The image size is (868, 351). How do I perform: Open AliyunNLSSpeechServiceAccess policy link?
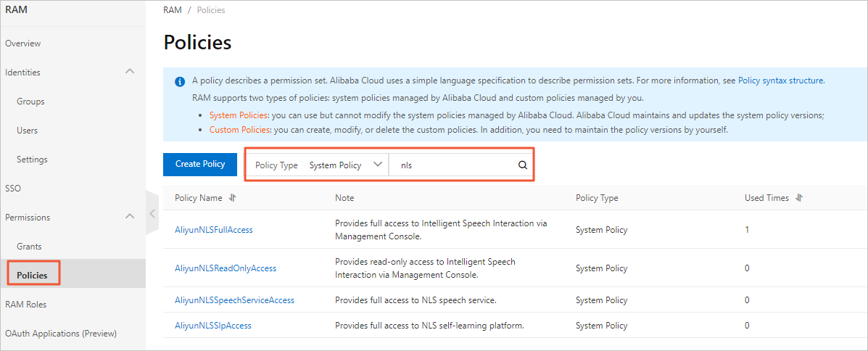point(234,300)
